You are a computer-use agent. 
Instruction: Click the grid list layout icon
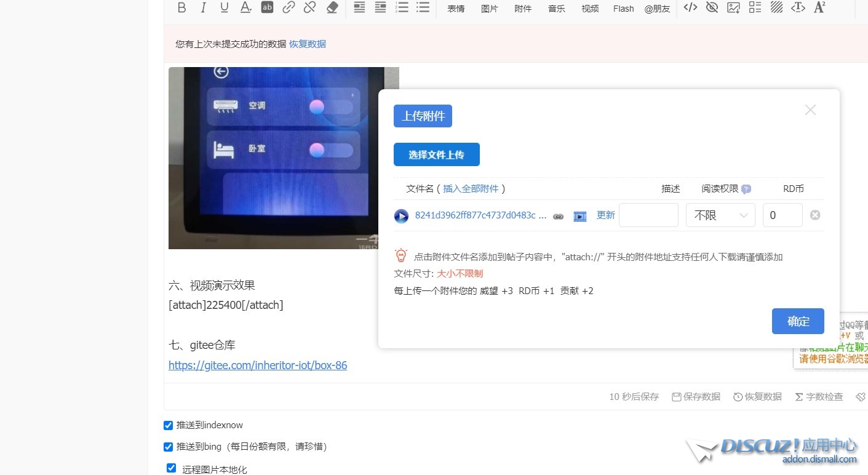click(755, 7)
